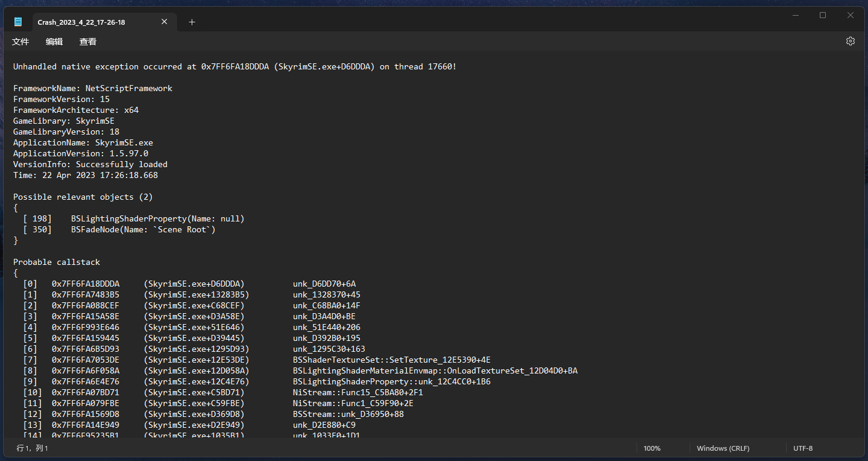
Task: Click callstack entry [6] unk_1295C30+163
Action: click(x=194, y=349)
